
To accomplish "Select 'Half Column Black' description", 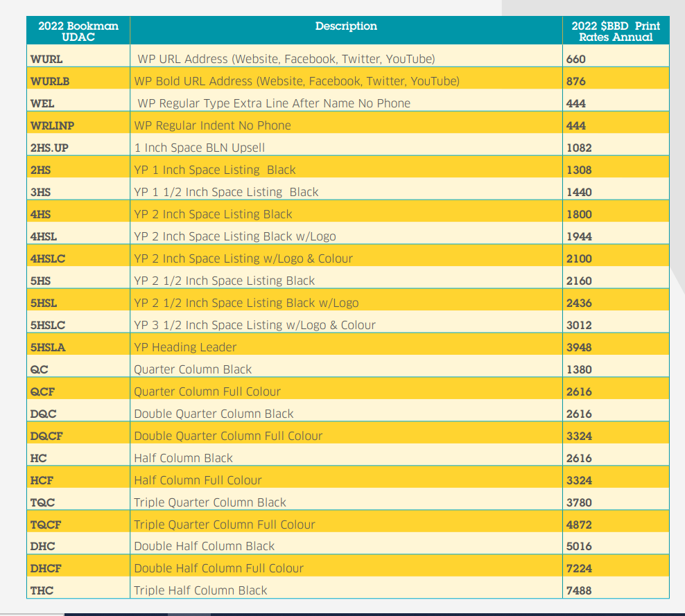I will [x=183, y=458].
